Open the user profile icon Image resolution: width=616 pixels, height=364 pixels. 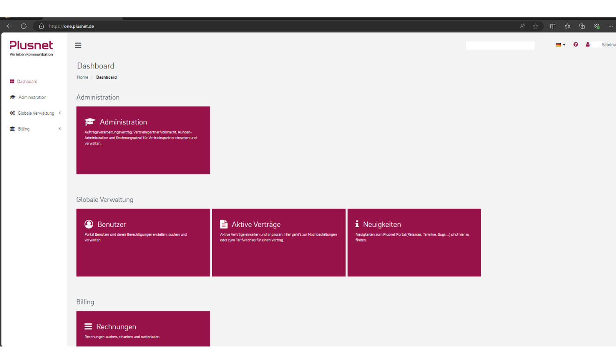588,44
